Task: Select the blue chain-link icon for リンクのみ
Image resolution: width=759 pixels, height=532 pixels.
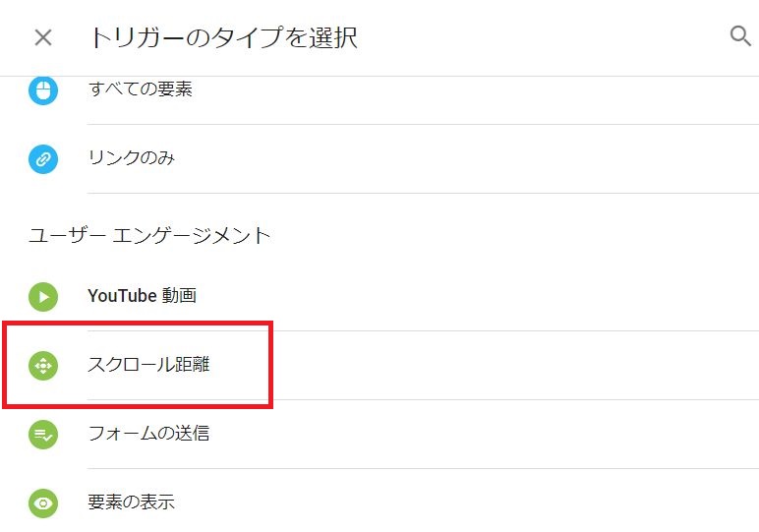Action: (43, 158)
